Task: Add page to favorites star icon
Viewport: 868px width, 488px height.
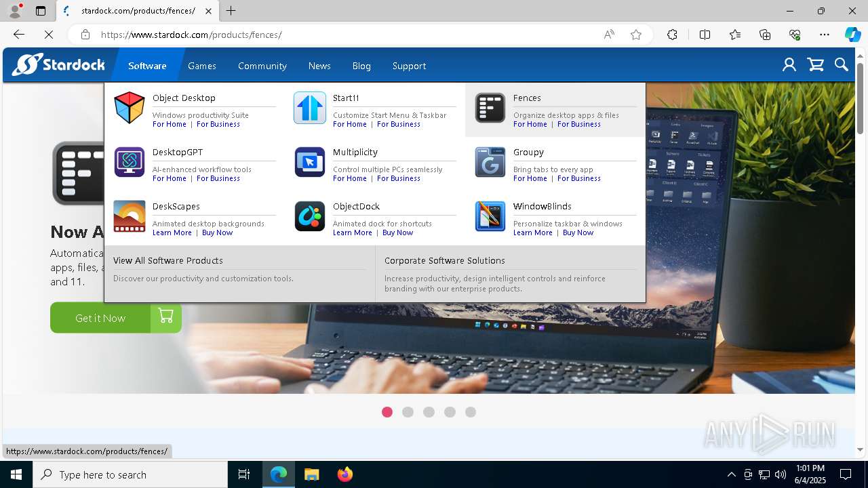Action: pos(636,35)
